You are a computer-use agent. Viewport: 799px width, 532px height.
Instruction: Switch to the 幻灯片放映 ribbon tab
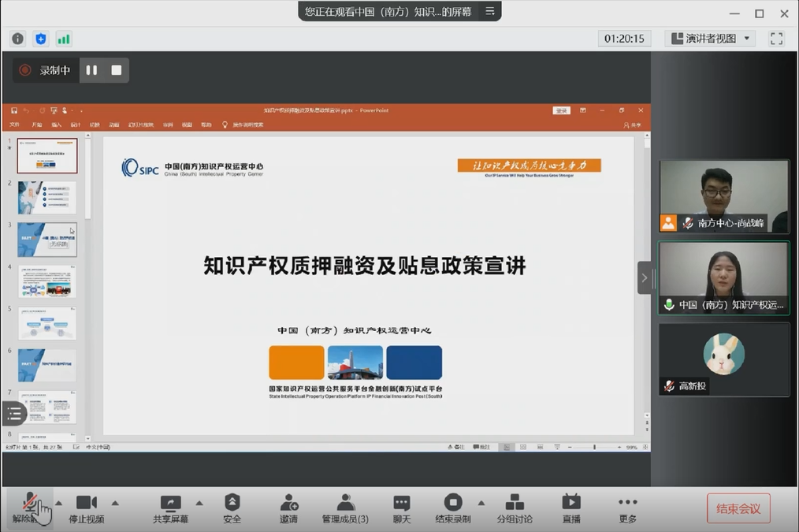point(140,125)
